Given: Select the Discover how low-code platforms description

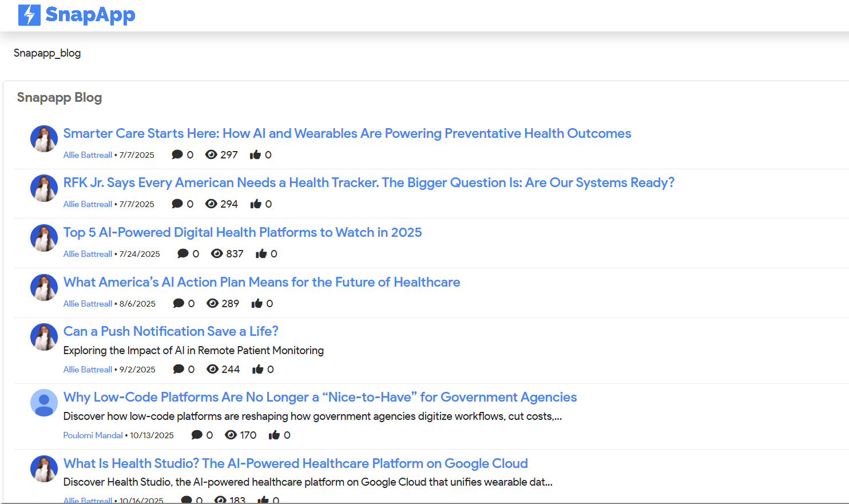Looking at the screenshot, I should click(312, 416).
